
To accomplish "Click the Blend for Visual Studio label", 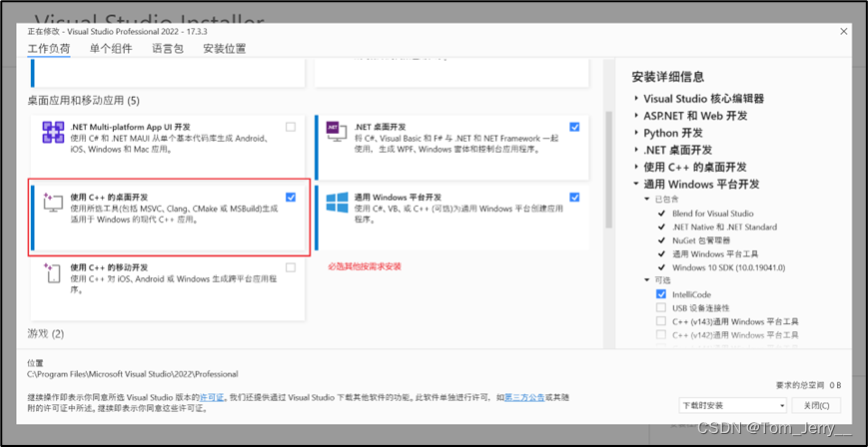I will (713, 214).
